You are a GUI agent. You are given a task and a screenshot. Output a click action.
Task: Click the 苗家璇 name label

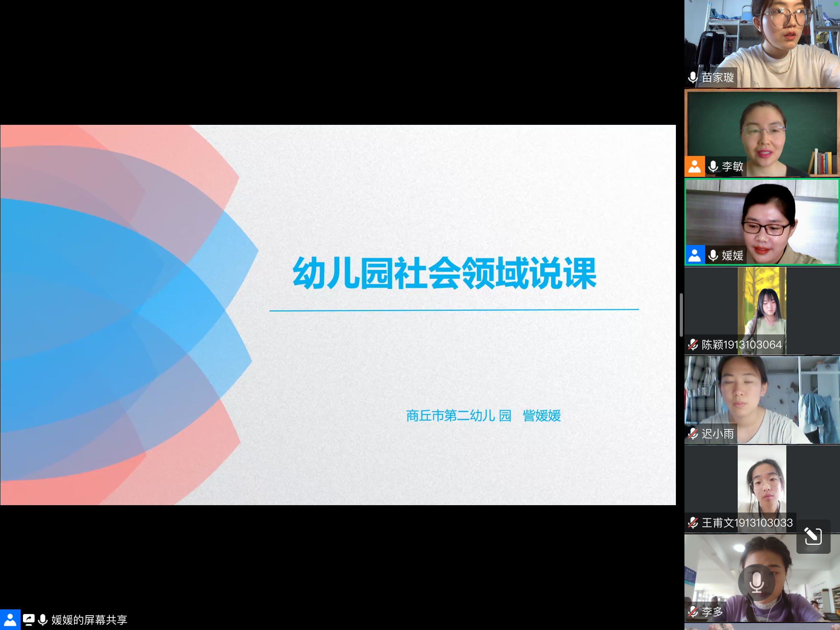click(x=718, y=77)
